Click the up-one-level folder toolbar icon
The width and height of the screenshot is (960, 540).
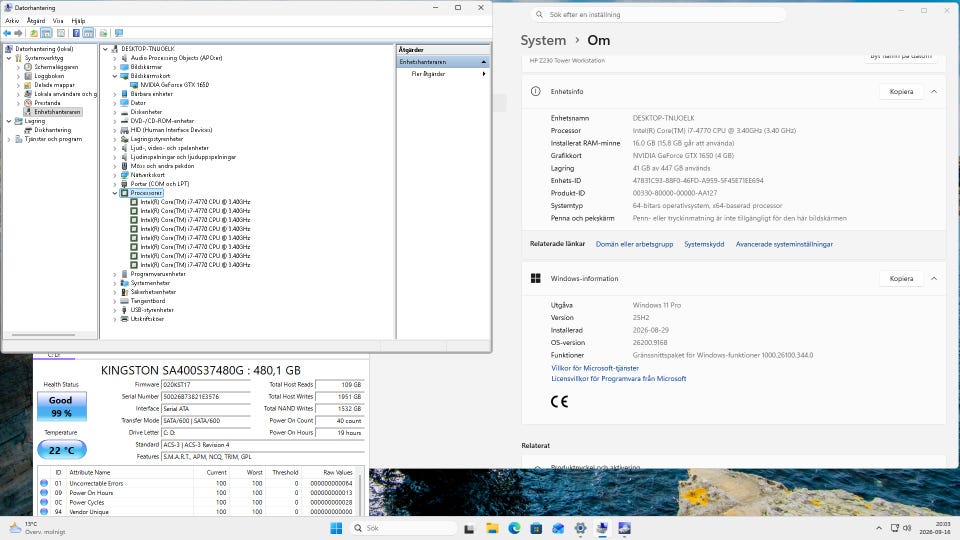coord(34,33)
